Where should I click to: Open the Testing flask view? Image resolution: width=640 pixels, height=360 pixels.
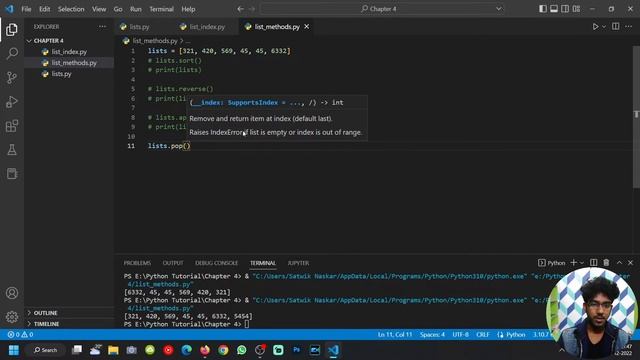tap(12, 150)
